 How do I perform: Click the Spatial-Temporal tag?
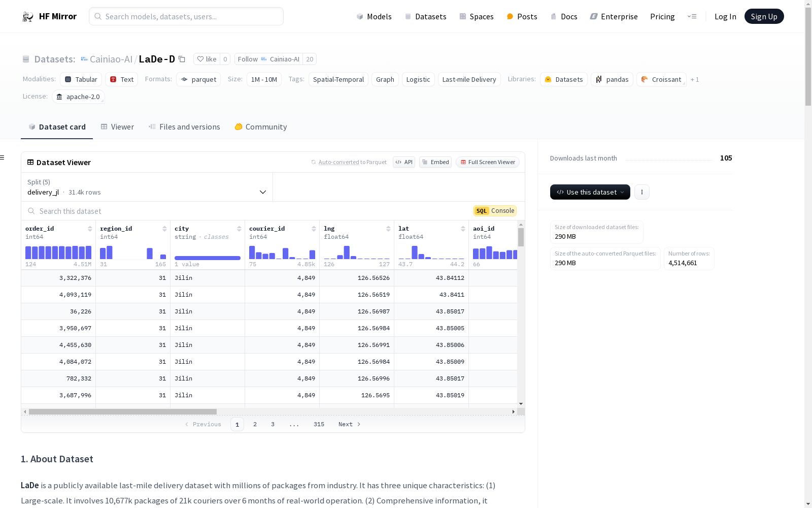(x=339, y=79)
